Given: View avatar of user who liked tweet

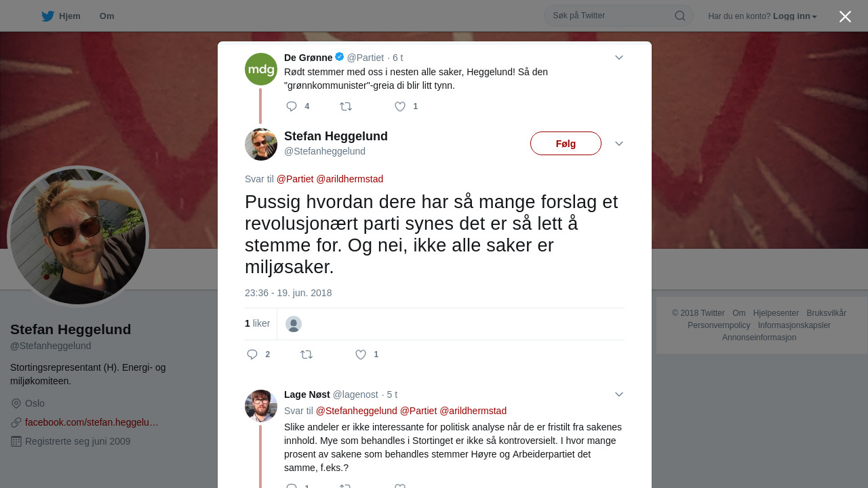Looking at the screenshot, I should tap(294, 324).
